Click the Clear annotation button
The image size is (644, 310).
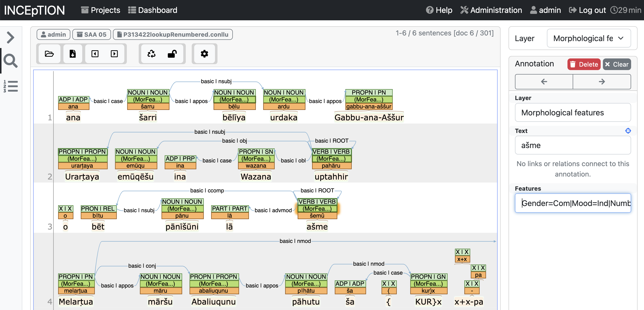click(x=617, y=64)
